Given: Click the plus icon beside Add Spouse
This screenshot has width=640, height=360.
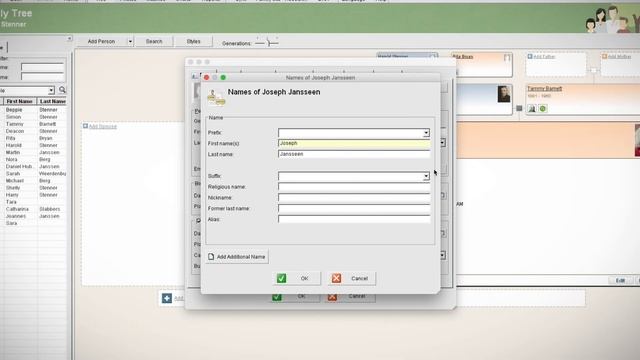Looking at the screenshot, I should point(85,126).
